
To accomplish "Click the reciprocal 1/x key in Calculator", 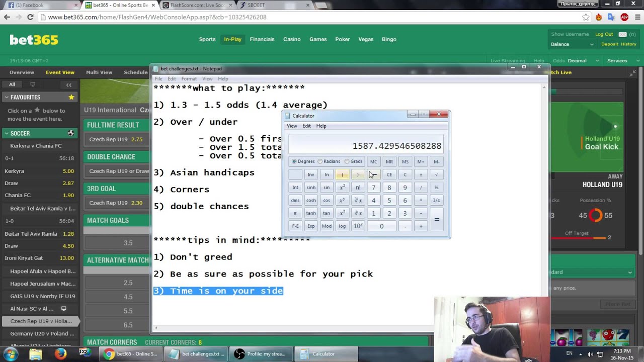I will pyautogui.click(x=436, y=200).
